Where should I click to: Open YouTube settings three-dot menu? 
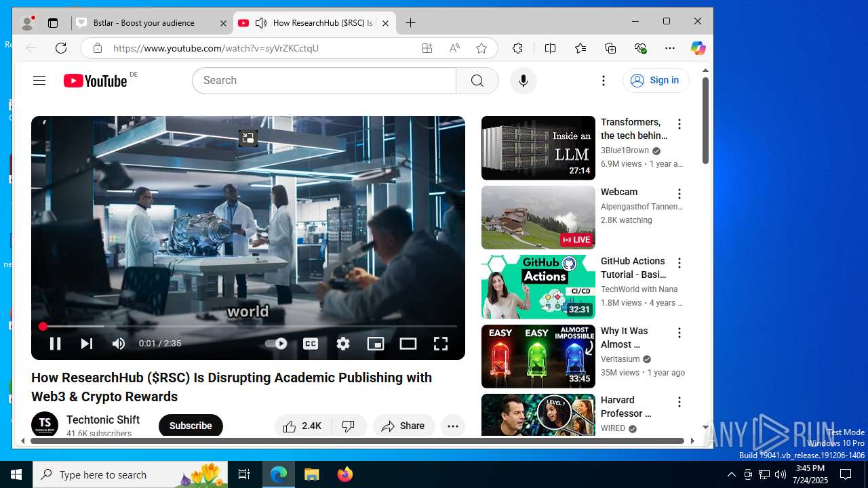[604, 81]
